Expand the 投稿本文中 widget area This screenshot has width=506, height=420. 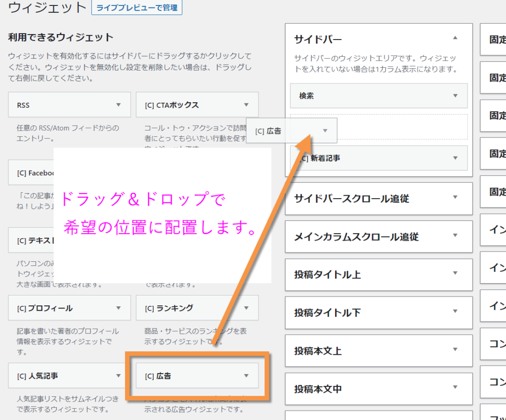pos(455,387)
